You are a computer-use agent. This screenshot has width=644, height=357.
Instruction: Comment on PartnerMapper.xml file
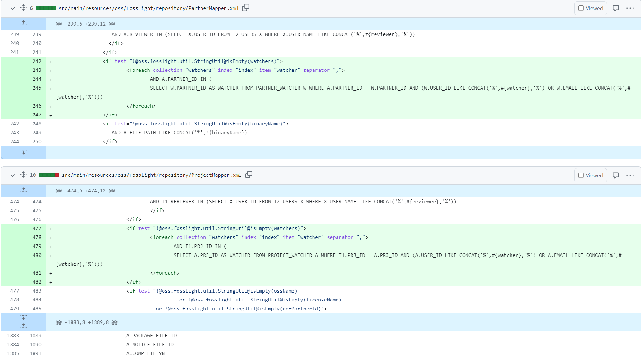[x=616, y=8]
